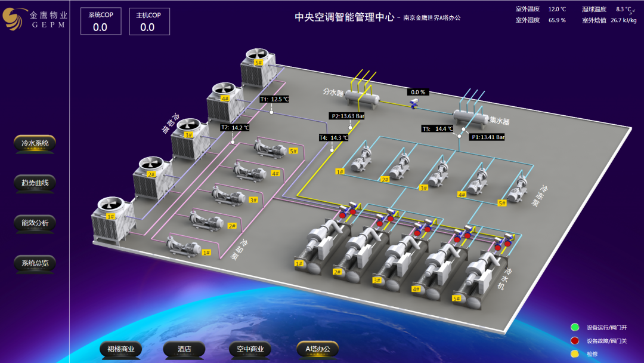The width and height of the screenshot is (644, 363).
Task: Go to 系统总览 system overview
Action: click(x=35, y=263)
